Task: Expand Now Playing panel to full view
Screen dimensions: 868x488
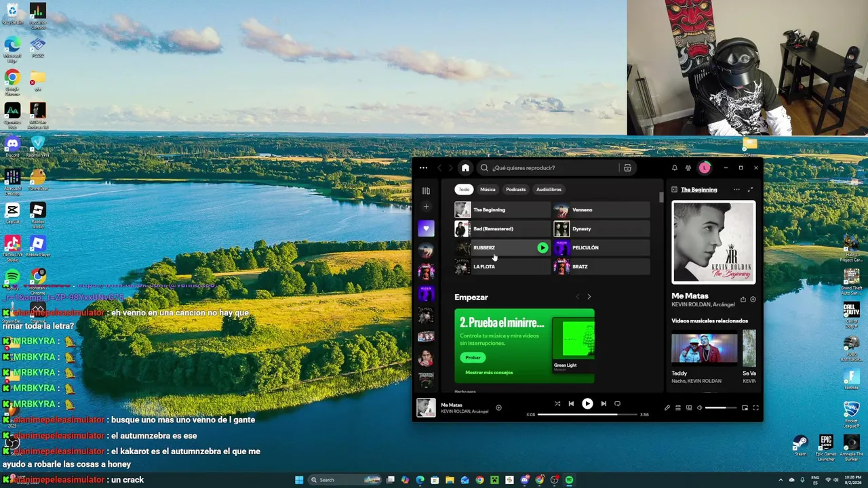Action: (750, 190)
